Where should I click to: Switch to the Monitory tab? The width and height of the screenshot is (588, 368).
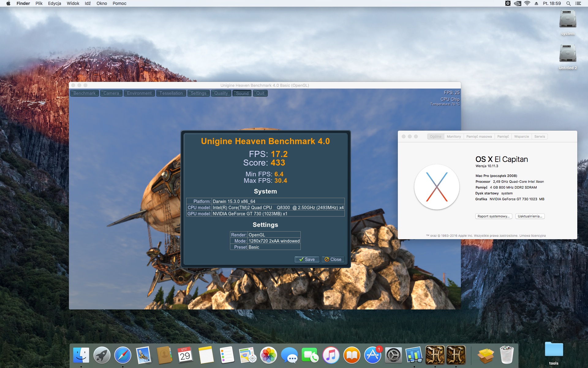(454, 136)
